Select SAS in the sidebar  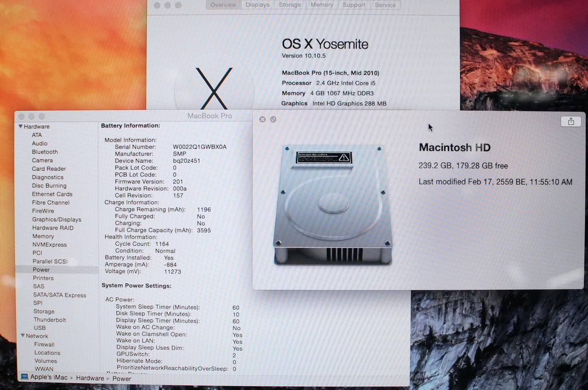[x=38, y=286]
